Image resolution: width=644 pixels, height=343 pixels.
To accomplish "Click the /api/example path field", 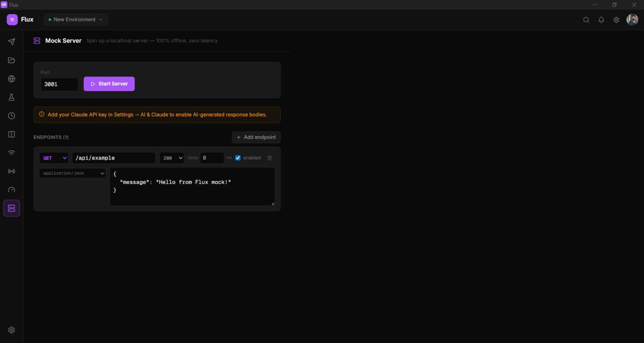I will [x=114, y=158].
